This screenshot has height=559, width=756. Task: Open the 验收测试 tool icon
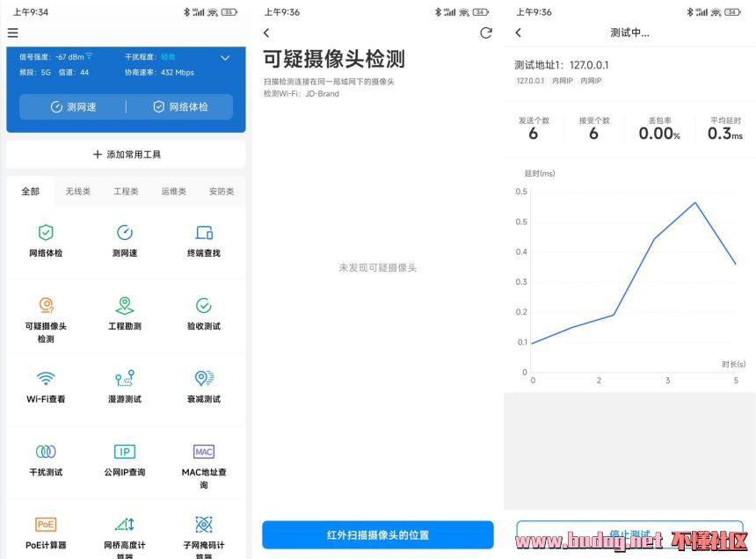tap(204, 306)
